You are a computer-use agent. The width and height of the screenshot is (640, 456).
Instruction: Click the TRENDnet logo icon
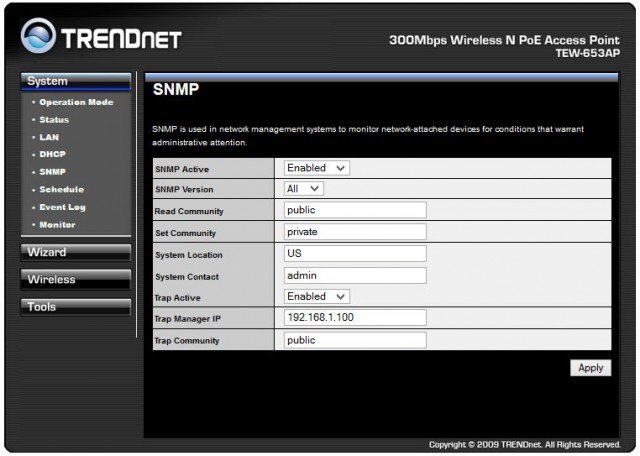coord(40,38)
